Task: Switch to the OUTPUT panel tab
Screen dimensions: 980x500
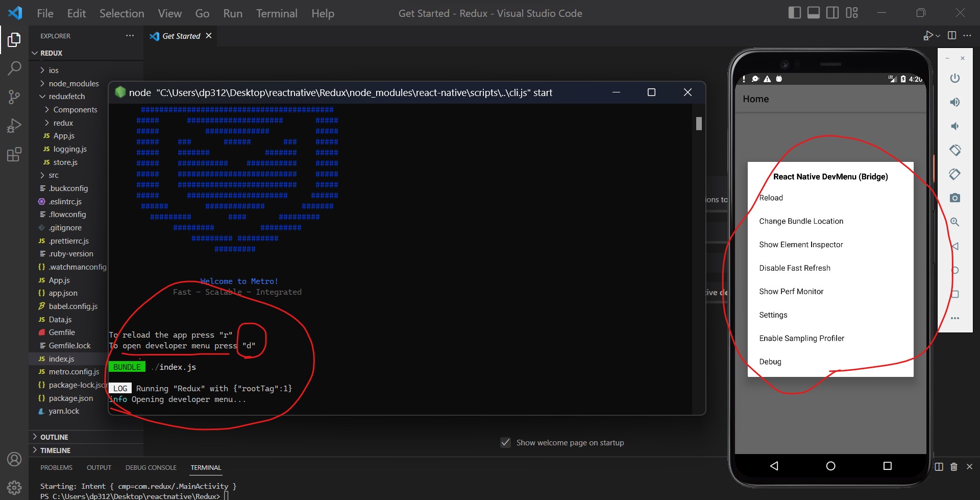Action: point(99,467)
